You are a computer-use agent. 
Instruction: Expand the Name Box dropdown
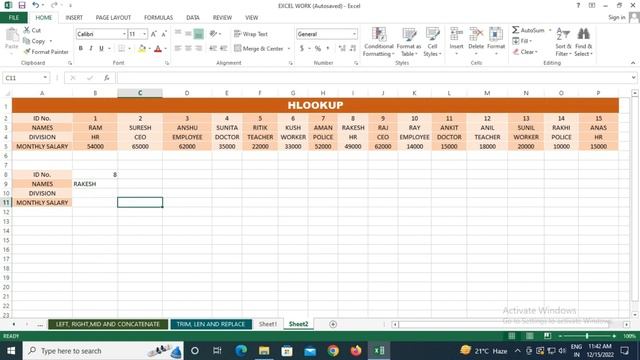tap(45, 78)
